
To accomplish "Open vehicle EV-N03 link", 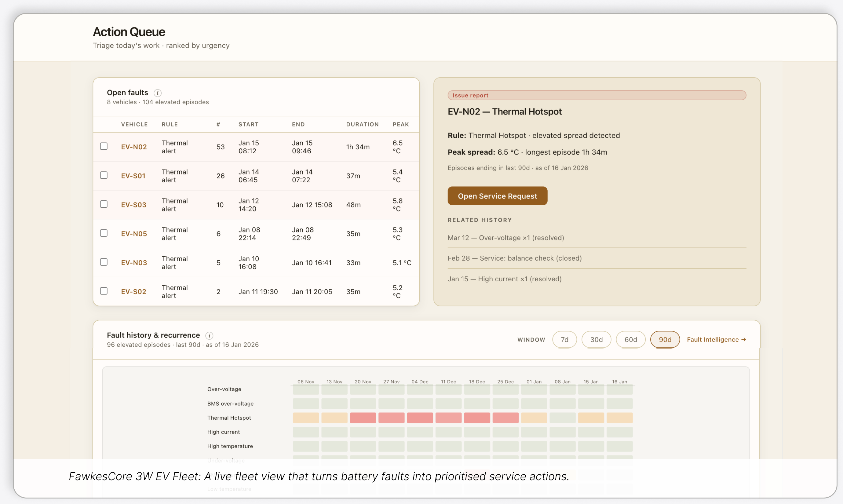I will (134, 262).
